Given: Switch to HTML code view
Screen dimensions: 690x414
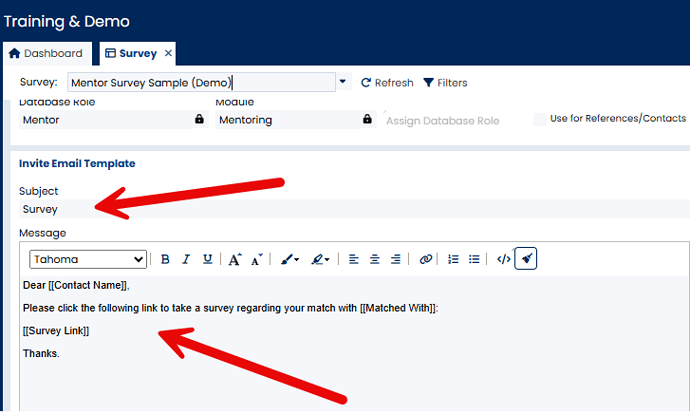Looking at the screenshot, I should 504,259.
